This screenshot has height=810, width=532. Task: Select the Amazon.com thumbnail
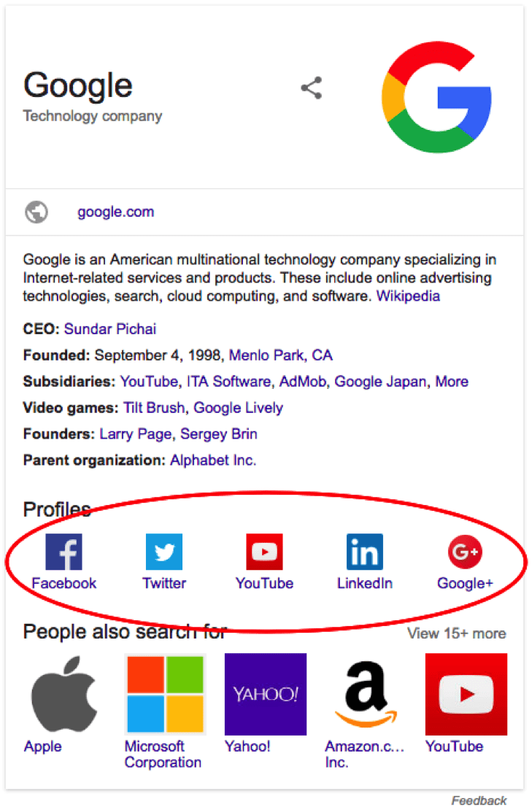coord(366,694)
